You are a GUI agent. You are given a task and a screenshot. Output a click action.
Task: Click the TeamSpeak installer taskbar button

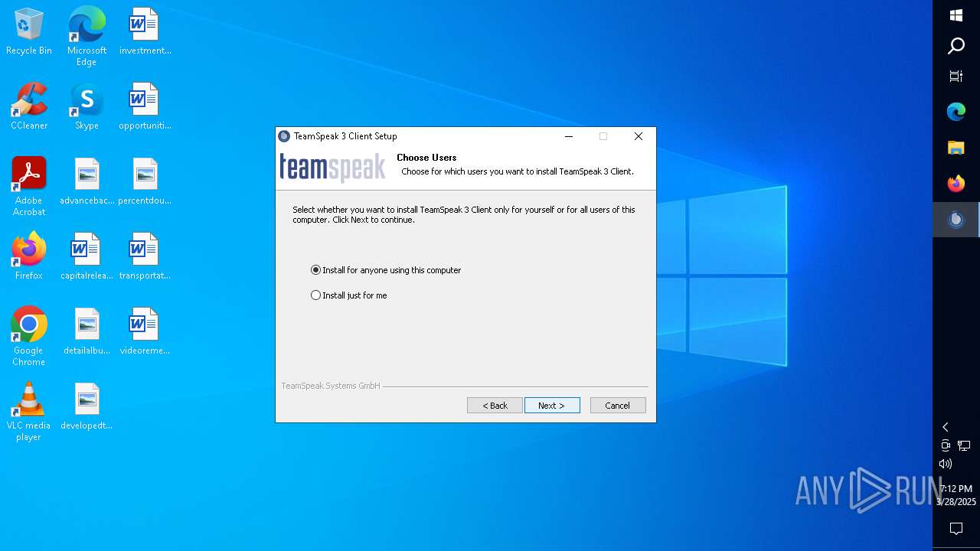956,220
